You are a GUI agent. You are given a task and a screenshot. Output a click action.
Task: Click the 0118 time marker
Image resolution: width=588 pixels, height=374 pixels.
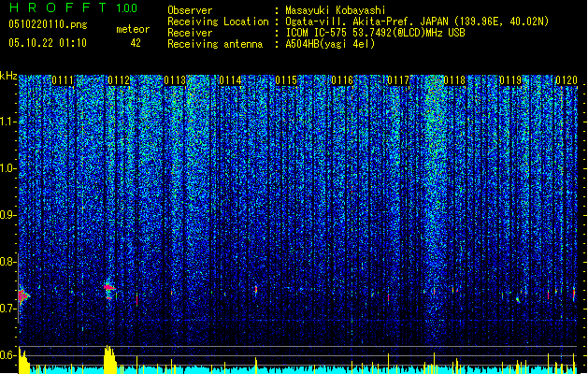[454, 80]
